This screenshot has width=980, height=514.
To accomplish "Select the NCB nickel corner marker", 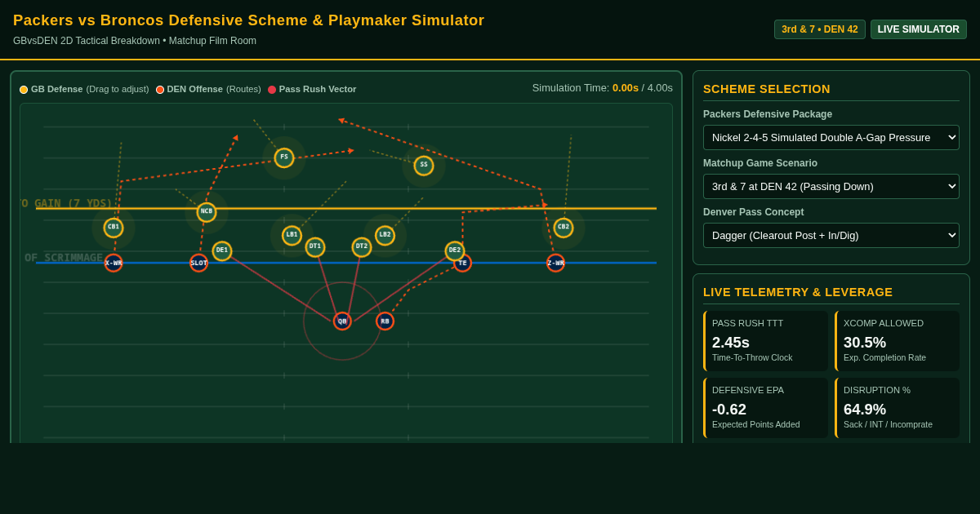I will coord(207,212).
